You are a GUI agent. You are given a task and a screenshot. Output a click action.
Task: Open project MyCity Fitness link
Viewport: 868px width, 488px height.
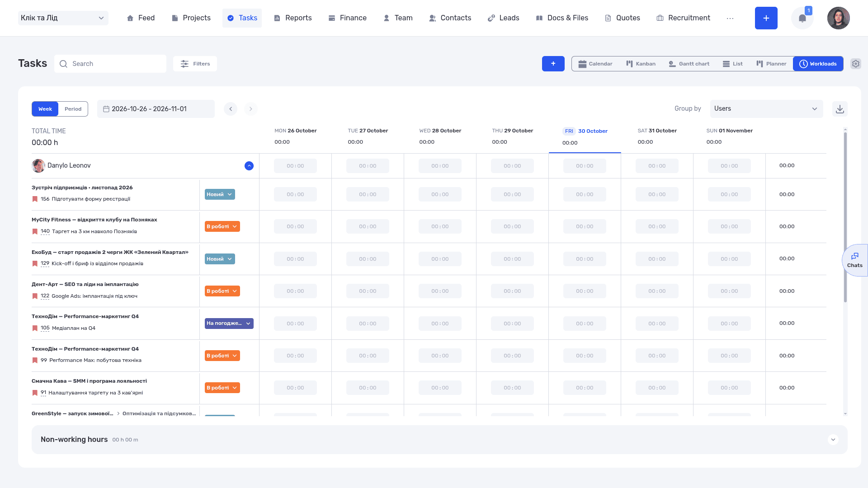(x=94, y=220)
